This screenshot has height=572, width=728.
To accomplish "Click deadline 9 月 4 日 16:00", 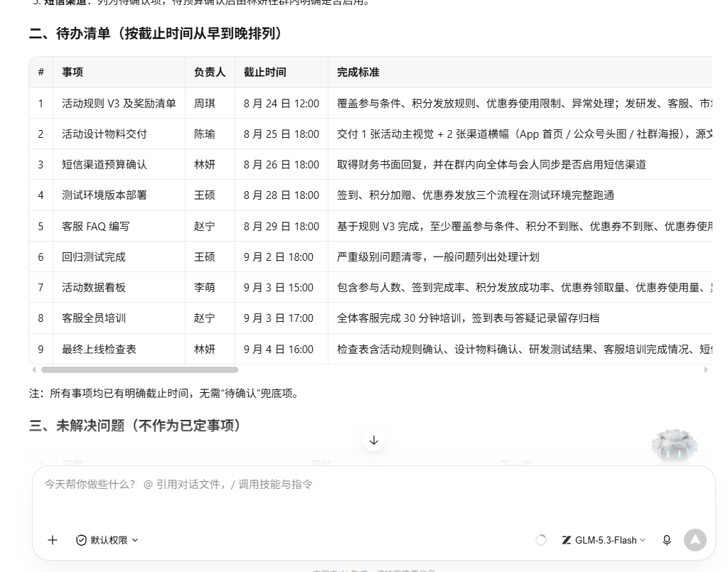I will click(x=279, y=350).
